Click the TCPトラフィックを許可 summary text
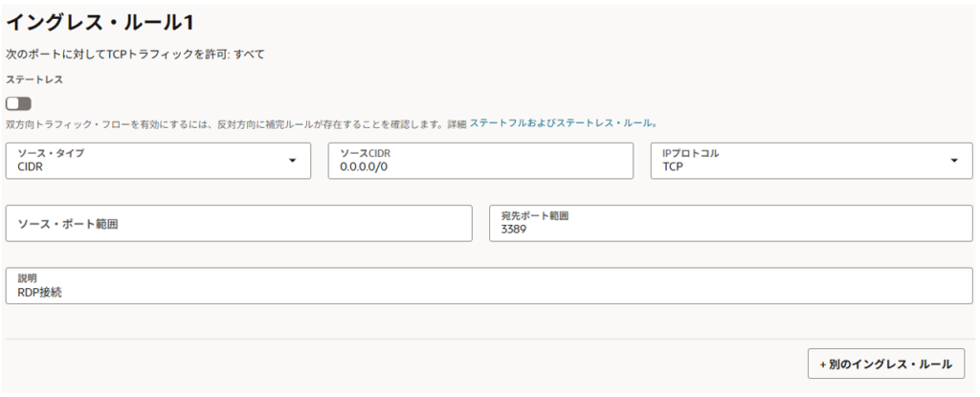Image resolution: width=980 pixels, height=397 pixels. pos(134,55)
